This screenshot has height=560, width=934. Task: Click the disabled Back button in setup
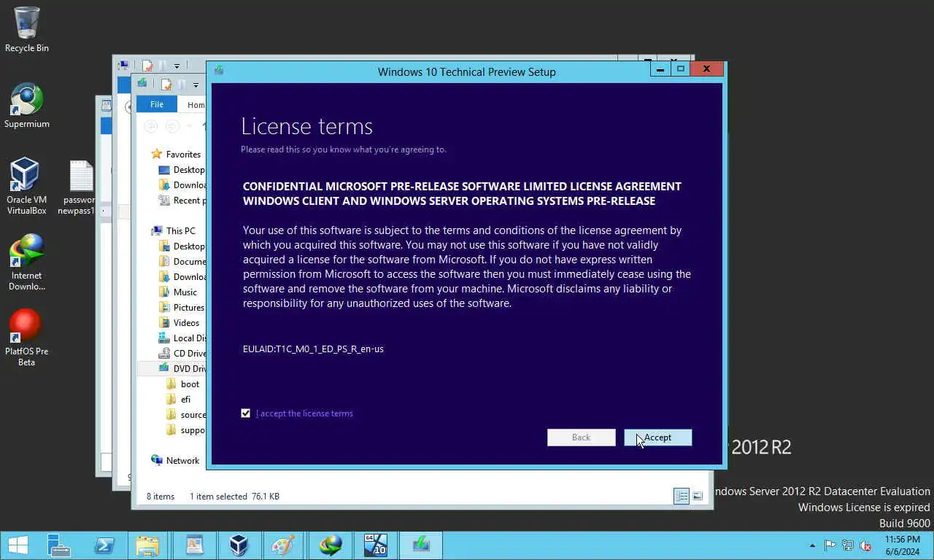click(581, 437)
